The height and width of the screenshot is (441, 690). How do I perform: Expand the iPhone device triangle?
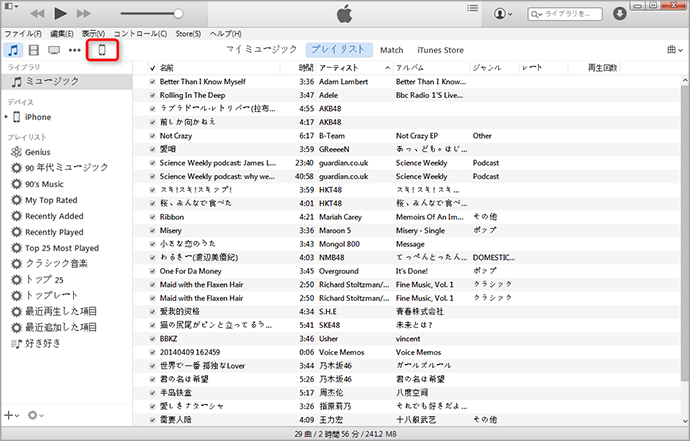(x=6, y=117)
